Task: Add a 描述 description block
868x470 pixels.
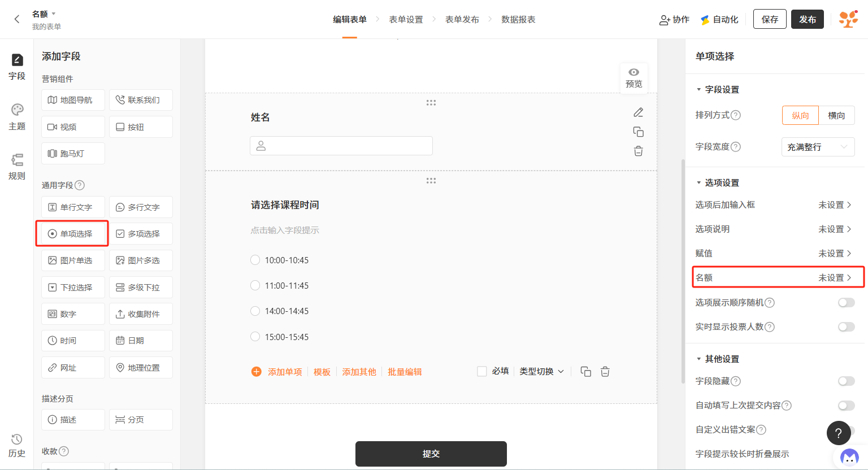Action: 73,420
